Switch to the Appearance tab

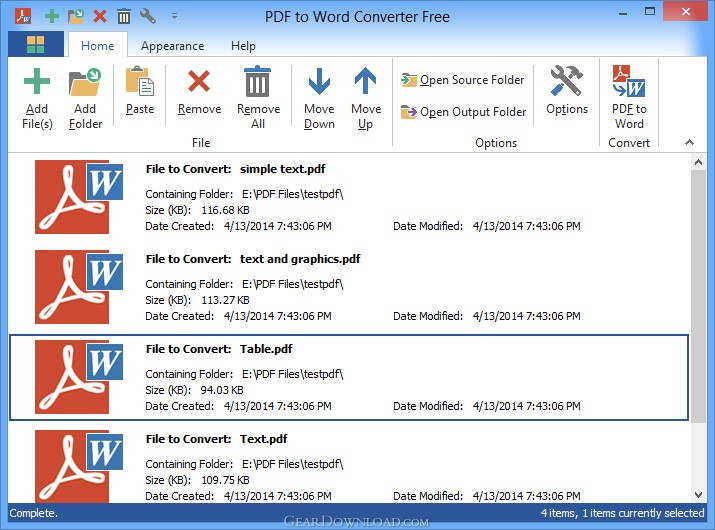tap(172, 46)
